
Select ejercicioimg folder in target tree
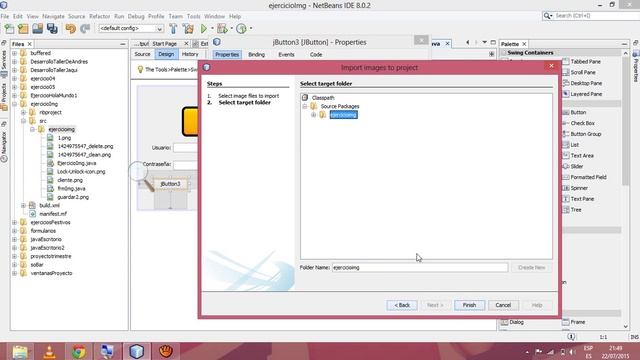coord(343,115)
